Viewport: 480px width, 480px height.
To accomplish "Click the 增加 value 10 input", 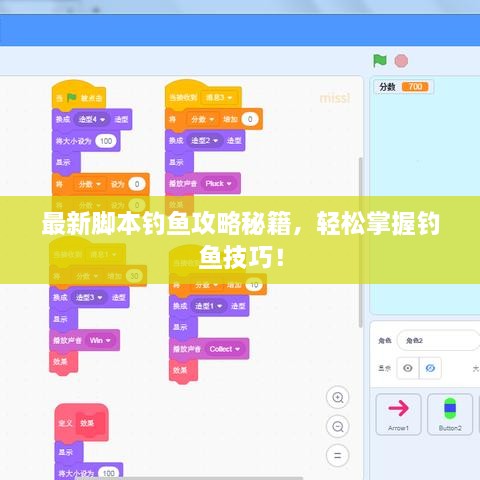I will [254, 285].
